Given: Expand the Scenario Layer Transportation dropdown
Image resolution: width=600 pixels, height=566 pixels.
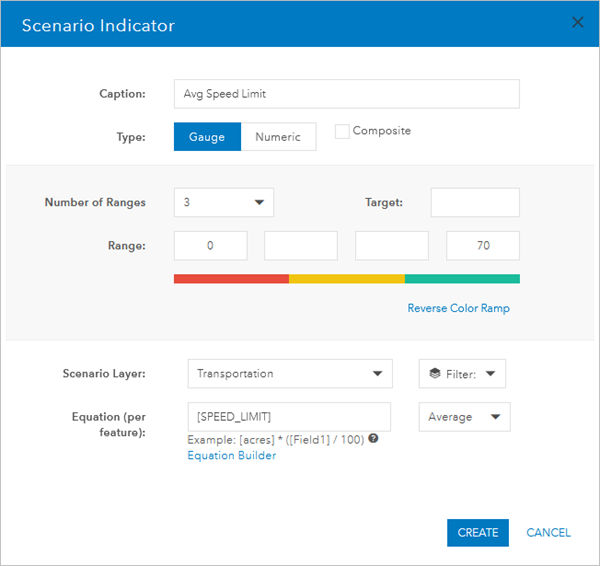Looking at the screenshot, I should point(289,374).
